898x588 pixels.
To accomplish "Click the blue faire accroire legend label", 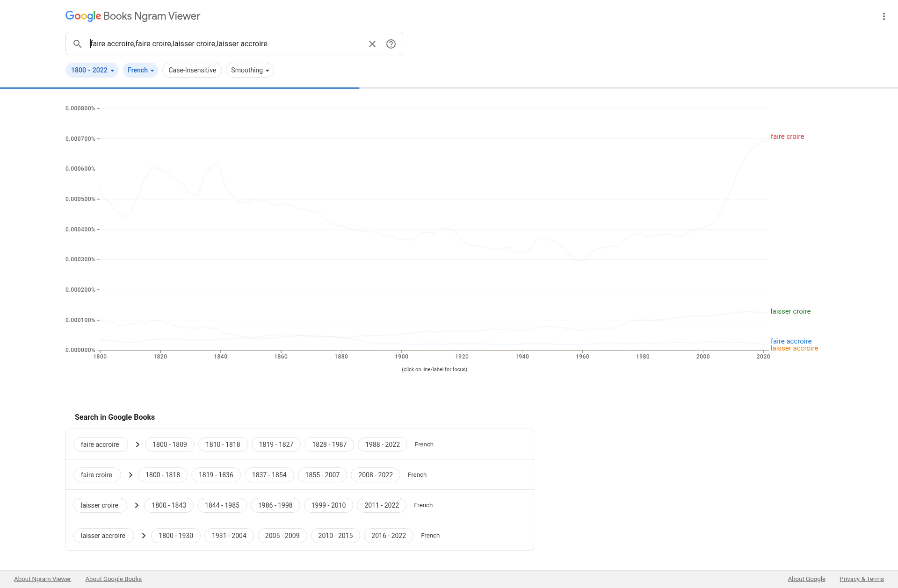I will (x=791, y=341).
